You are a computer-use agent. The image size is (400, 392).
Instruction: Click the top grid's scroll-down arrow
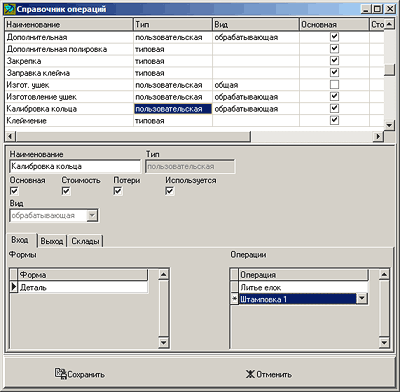[x=389, y=125]
